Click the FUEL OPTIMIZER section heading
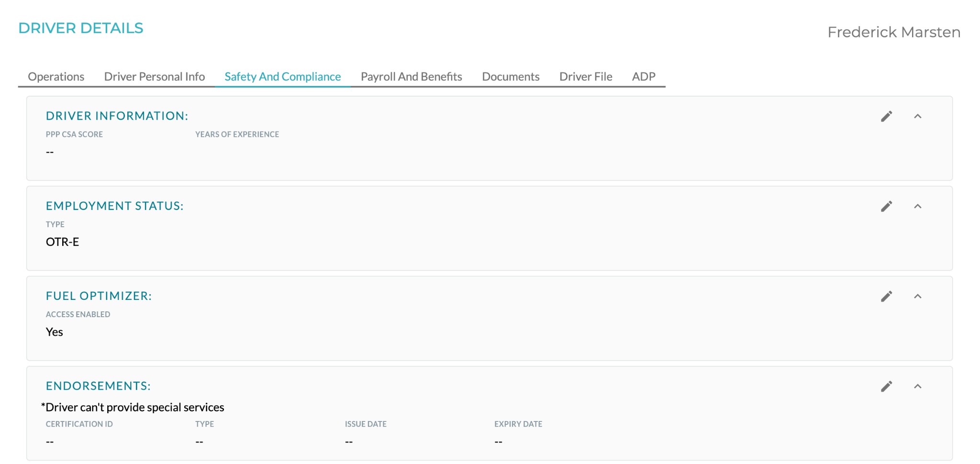Viewport: 980px width, 464px height. coord(99,296)
